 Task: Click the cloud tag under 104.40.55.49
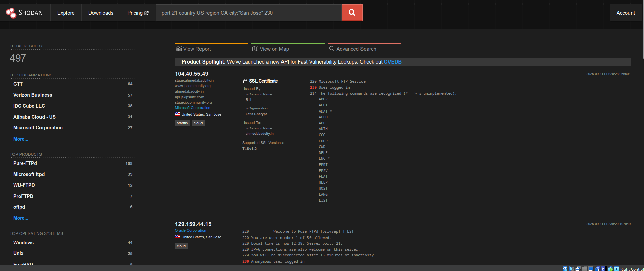tap(198, 123)
